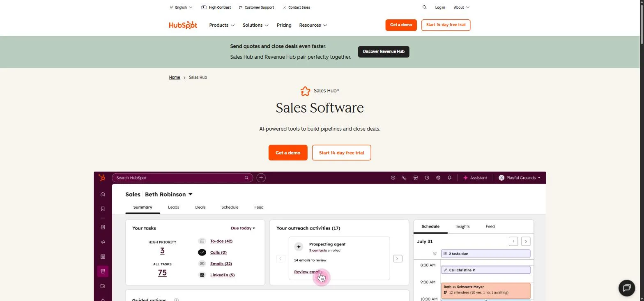
Task: Open the Due today filter
Action: tap(243, 228)
